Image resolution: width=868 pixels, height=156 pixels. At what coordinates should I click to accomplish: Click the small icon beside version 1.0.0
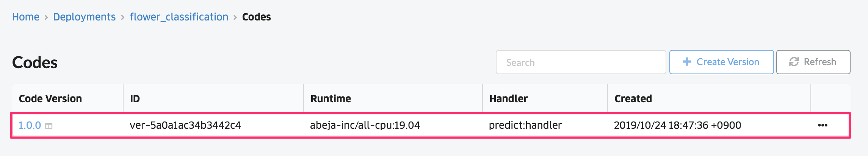[x=49, y=126]
